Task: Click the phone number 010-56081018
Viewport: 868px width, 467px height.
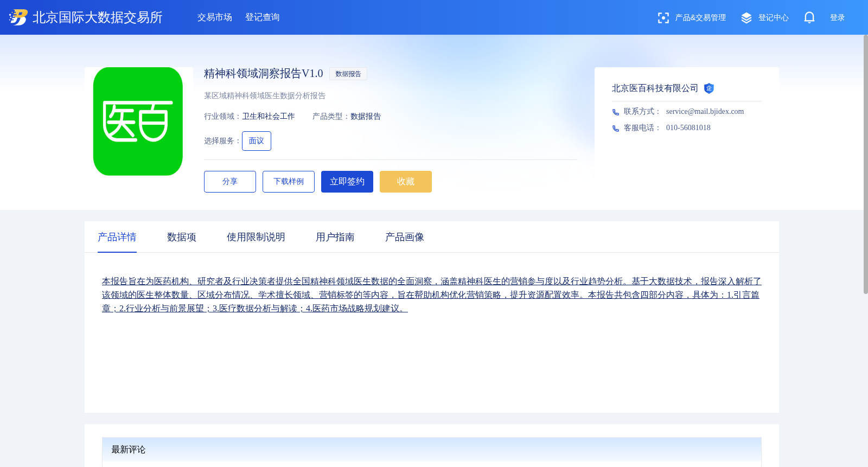Action: pyautogui.click(x=688, y=128)
